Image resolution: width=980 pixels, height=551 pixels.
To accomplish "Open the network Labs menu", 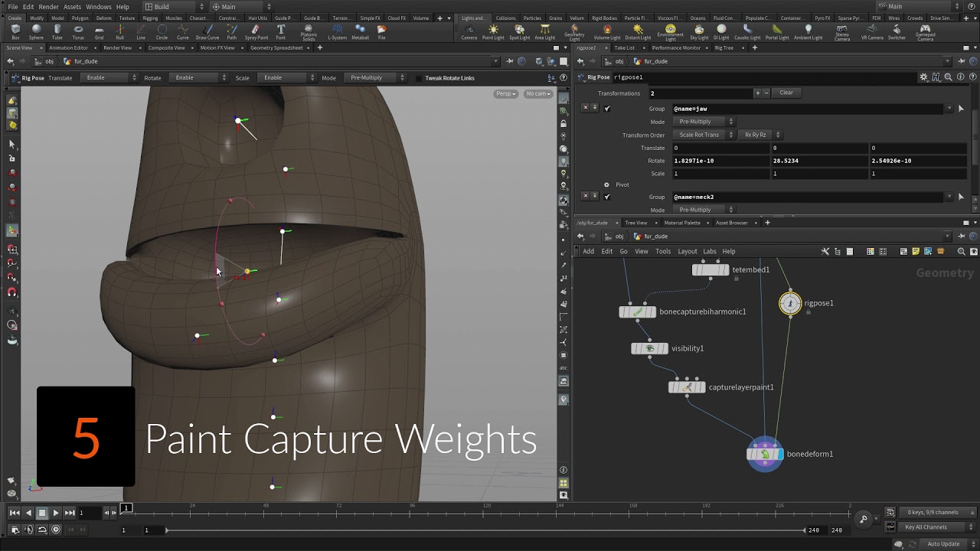I will tap(710, 251).
